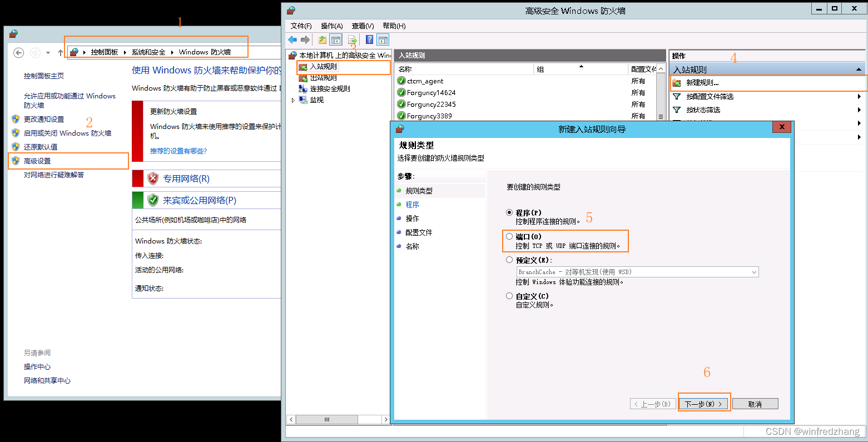Toggle the show/hide action pane toolbar icon
Image resolution: width=868 pixels, height=442 pixels.
pos(383,39)
